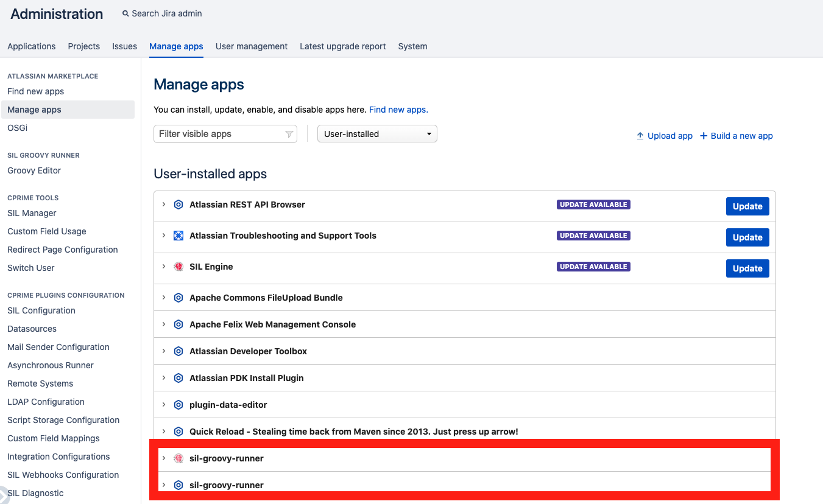Update the SIL Engine app

point(747,268)
